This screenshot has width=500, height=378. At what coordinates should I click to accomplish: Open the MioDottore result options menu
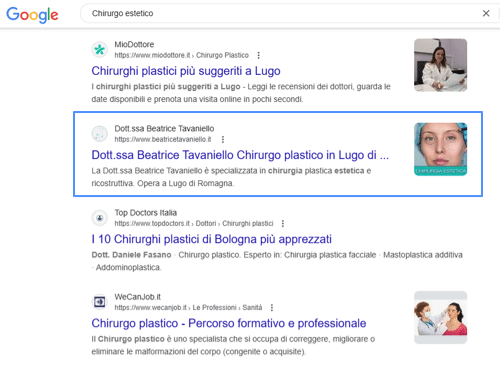259,55
